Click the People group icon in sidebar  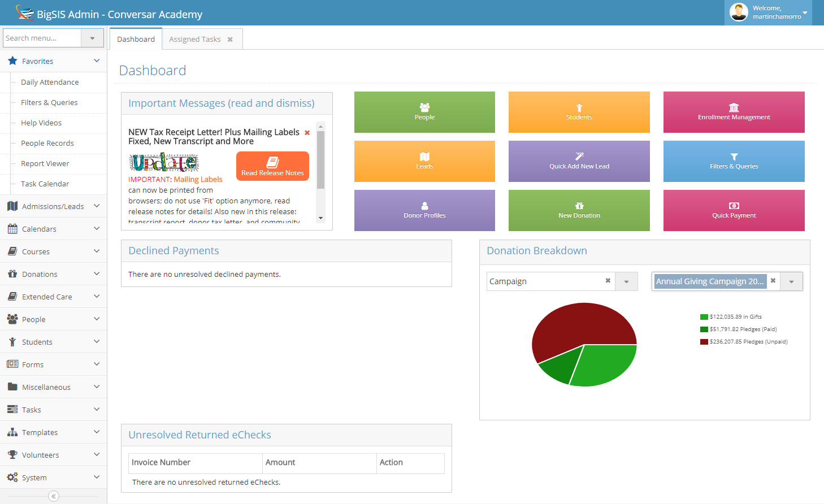(12, 319)
